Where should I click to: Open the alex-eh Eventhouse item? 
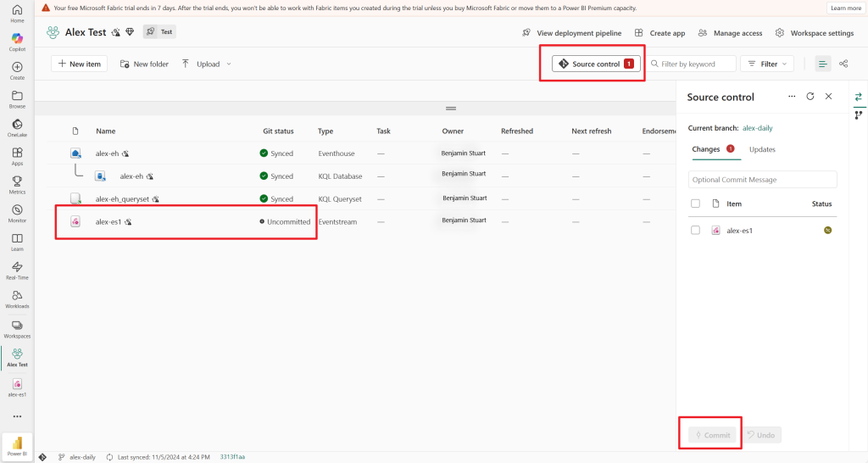107,153
